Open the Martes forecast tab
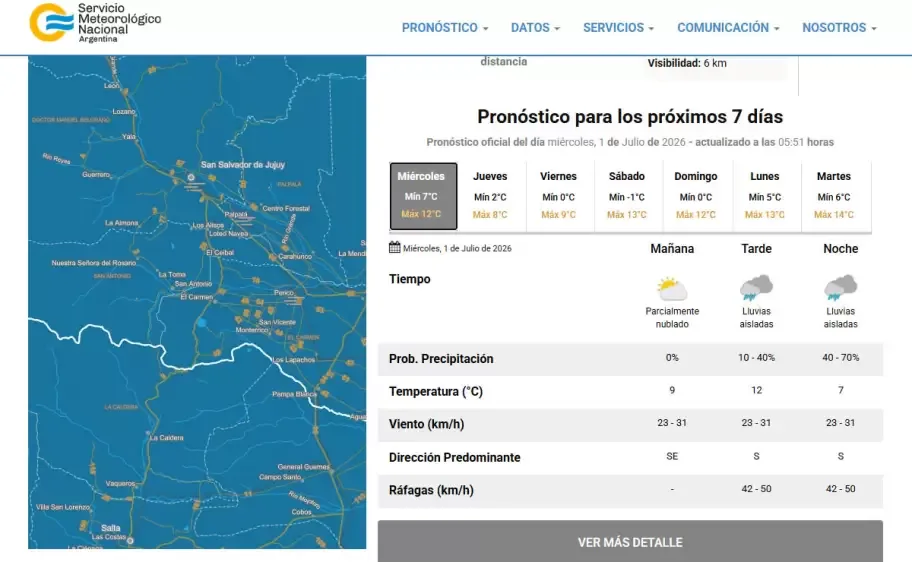The image size is (912, 562). (833, 196)
